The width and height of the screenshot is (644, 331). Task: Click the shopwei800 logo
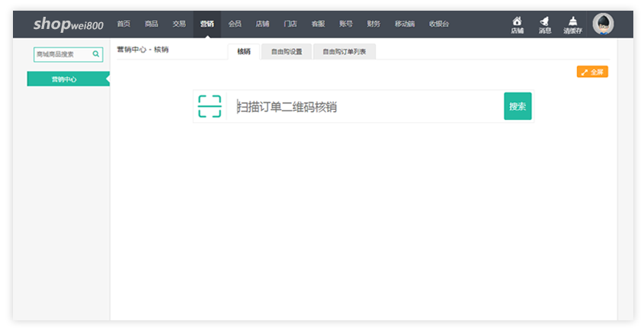pyautogui.click(x=68, y=24)
